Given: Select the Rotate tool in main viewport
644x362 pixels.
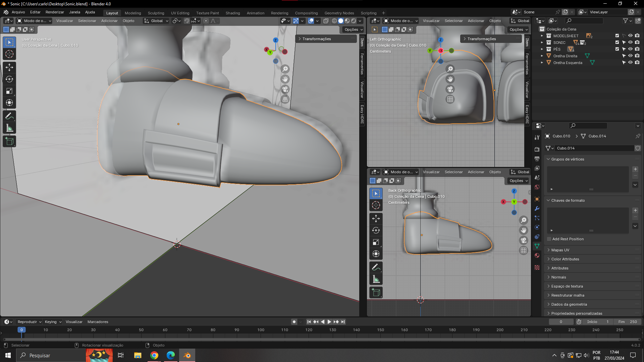Looking at the screenshot, I should [9, 79].
